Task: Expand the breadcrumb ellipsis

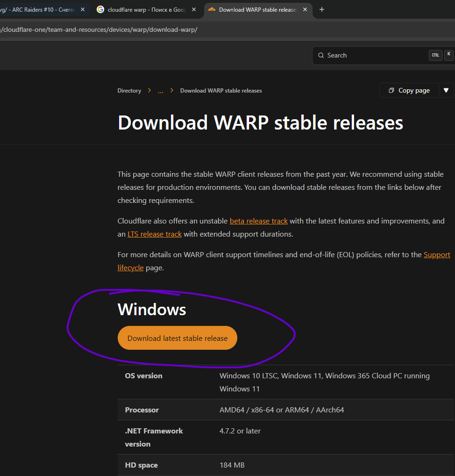Action: tap(160, 91)
